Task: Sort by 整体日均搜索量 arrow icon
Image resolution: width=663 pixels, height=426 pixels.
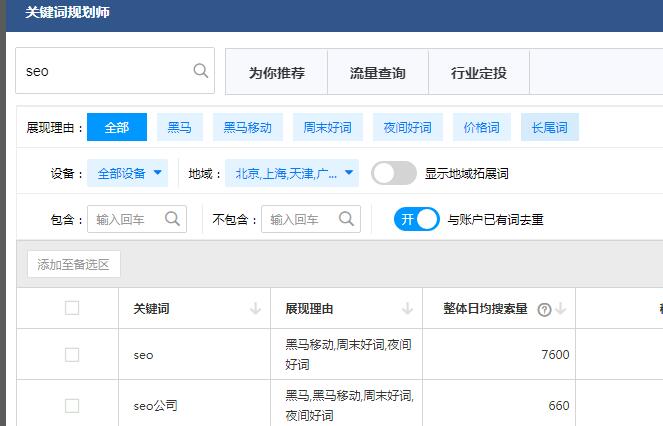Action: 560,309
